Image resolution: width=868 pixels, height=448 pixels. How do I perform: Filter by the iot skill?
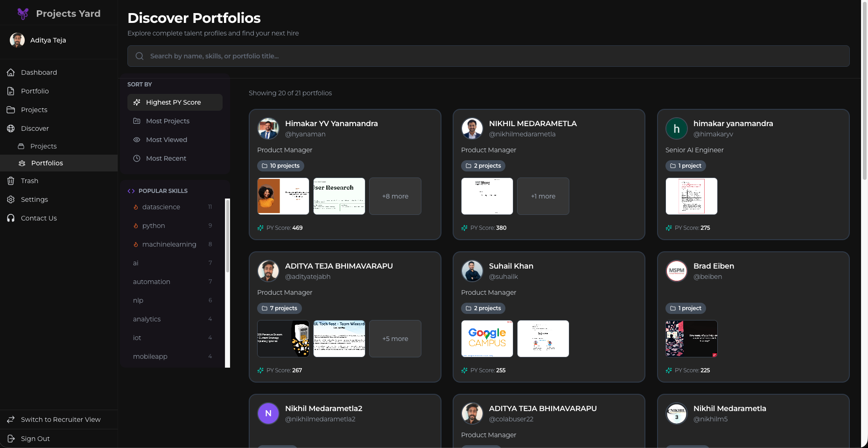pos(173,338)
